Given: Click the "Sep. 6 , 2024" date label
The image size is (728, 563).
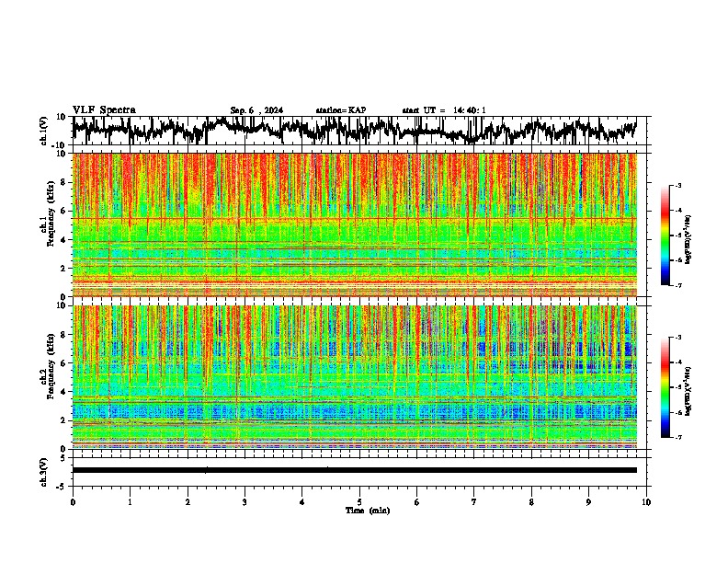Looking at the screenshot, I should (256, 110).
